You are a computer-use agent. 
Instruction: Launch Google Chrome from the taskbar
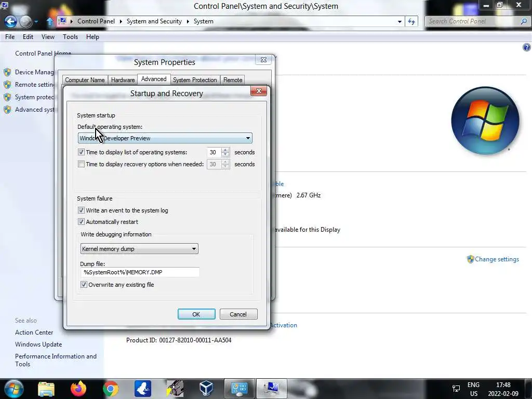pos(111,389)
